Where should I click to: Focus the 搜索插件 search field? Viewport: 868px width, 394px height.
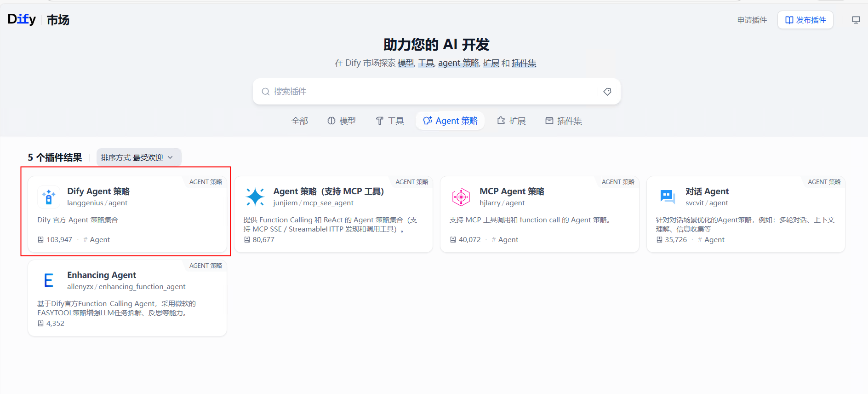(437, 92)
